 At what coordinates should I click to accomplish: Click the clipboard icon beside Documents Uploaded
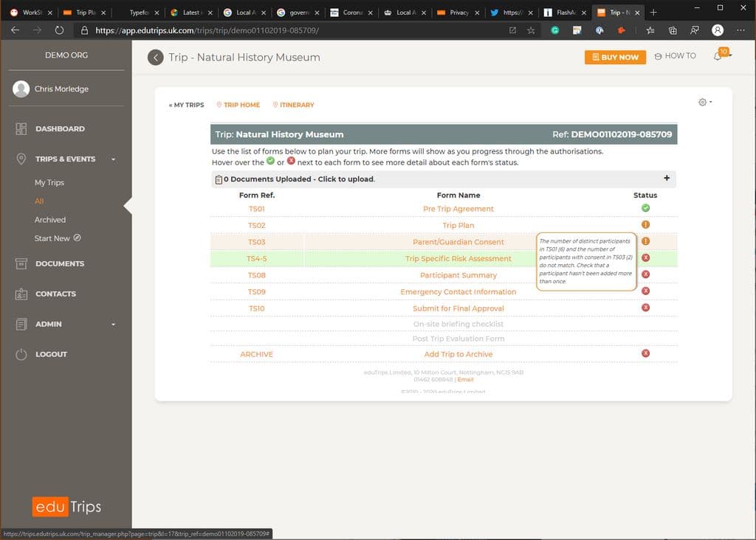click(219, 180)
